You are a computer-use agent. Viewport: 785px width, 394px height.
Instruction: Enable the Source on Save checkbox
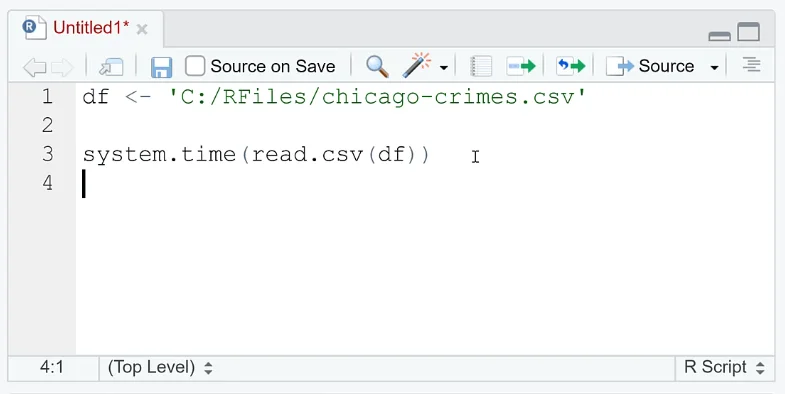pyautogui.click(x=195, y=66)
